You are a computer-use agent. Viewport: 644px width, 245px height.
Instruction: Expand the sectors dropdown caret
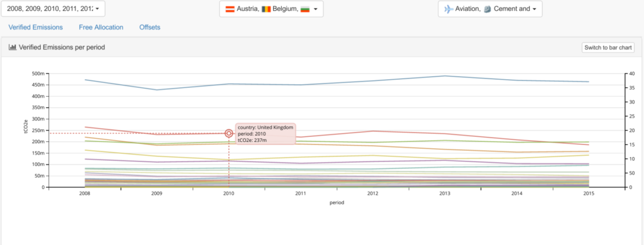(535, 9)
